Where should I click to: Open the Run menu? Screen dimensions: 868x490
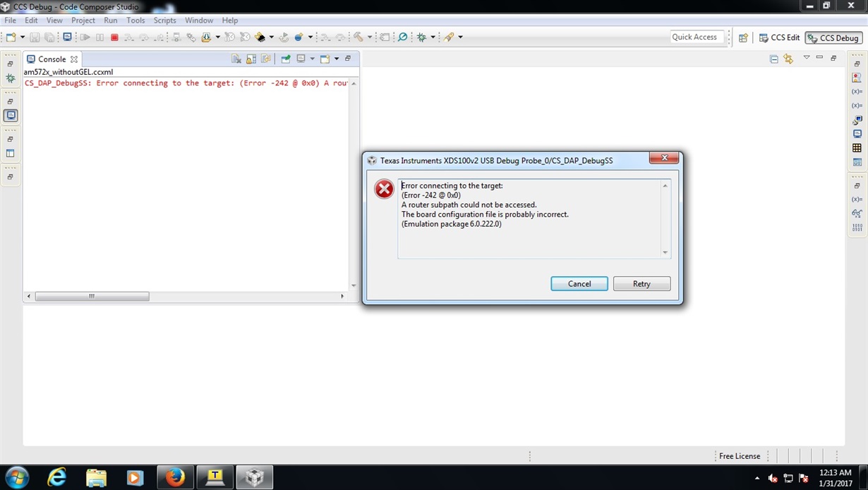pos(111,20)
